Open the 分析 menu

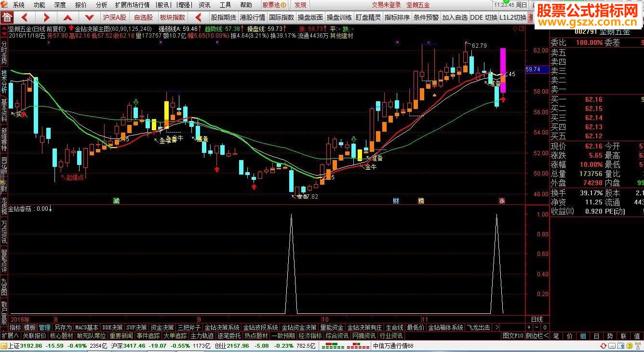tap(102, 5)
